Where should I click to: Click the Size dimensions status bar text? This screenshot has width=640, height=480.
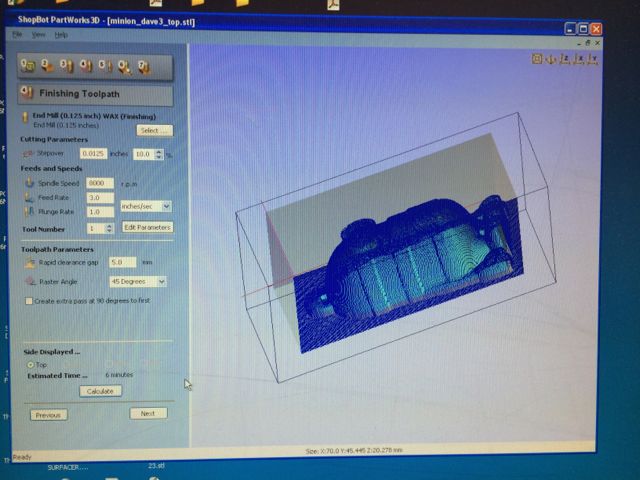click(354, 450)
